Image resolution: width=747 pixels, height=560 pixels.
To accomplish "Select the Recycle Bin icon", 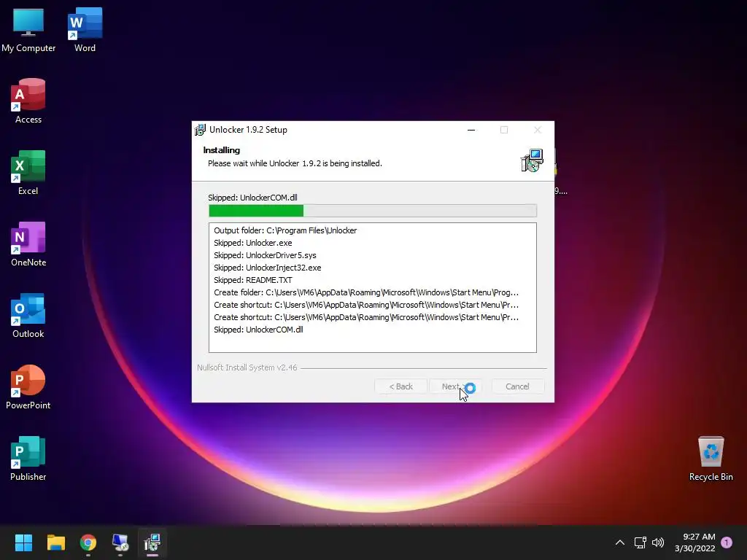I will pos(711,458).
